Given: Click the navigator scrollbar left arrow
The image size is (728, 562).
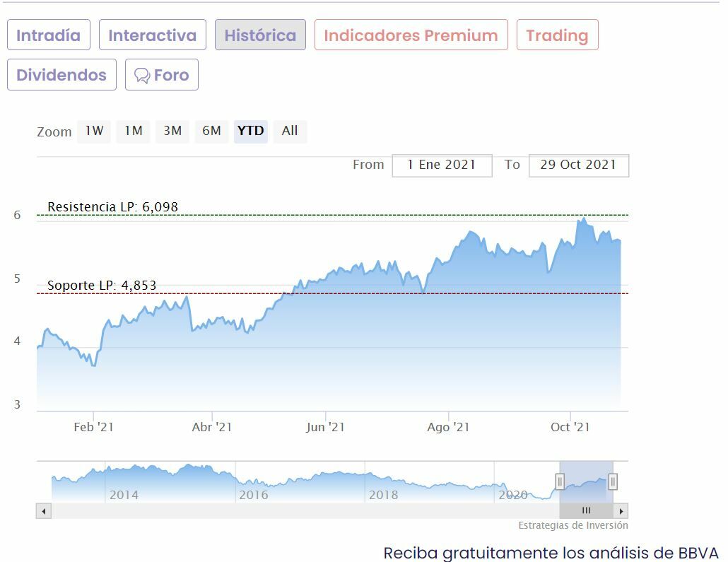Looking at the screenshot, I should (x=44, y=510).
